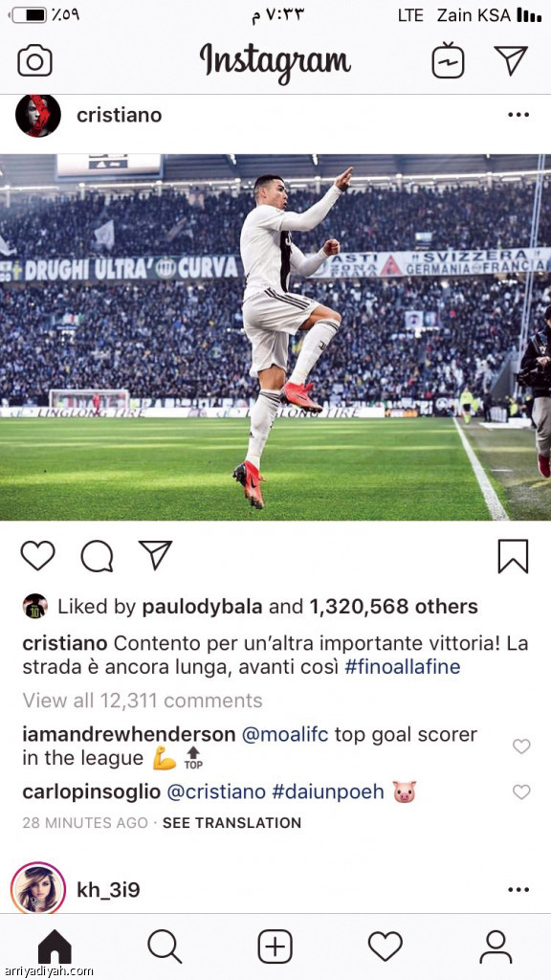Share the post with paper plane icon
The height and width of the screenshot is (980, 551).
pos(155,555)
